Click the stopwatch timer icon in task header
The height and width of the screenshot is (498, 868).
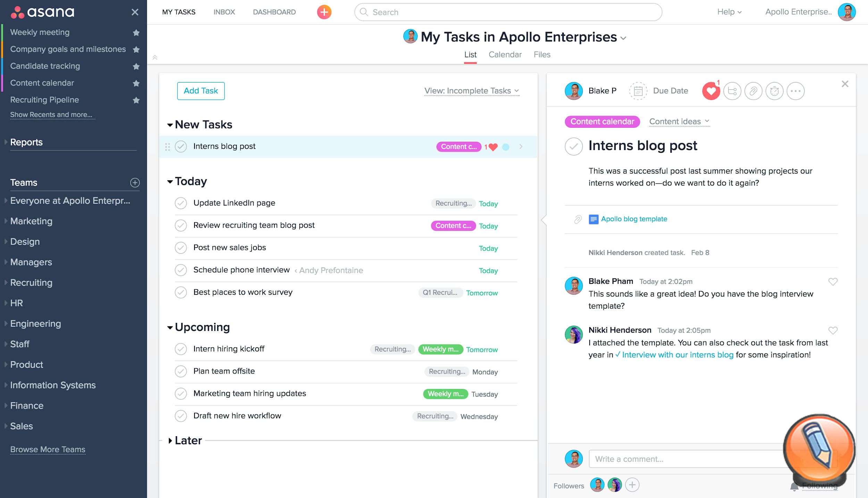pyautogui.click(x=774, y=91)
